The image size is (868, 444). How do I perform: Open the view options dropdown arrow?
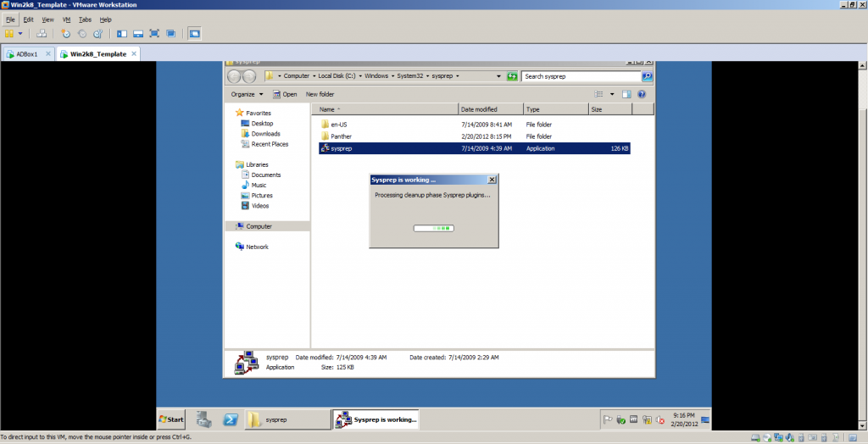click(612, 94)
